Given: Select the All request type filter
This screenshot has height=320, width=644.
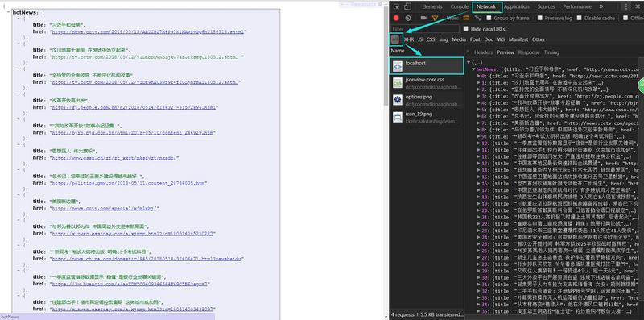Looking at the screenshot, I should [x=395, y=39].
